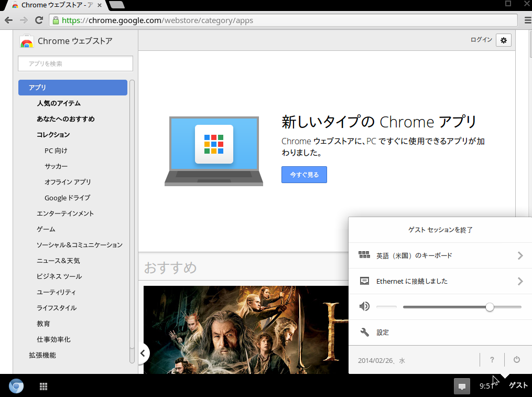This screenshot has width=532, height=397.
Task: Mute sound with the speaker icon
Action: point(364,306)
